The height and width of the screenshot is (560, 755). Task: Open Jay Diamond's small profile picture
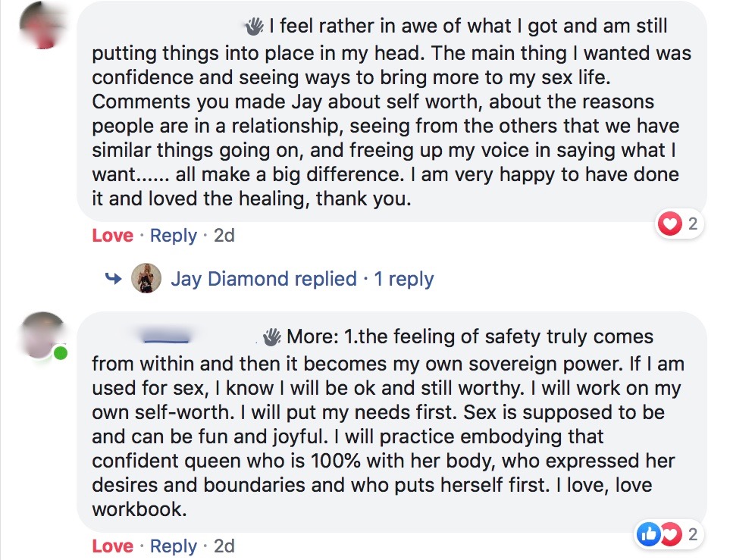(146, 279)
